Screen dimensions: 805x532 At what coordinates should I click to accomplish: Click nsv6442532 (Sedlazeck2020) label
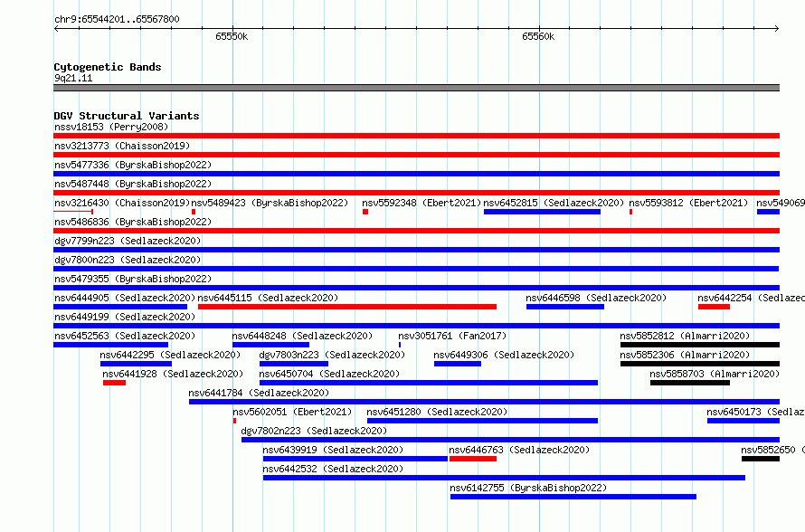coord(333,469)
